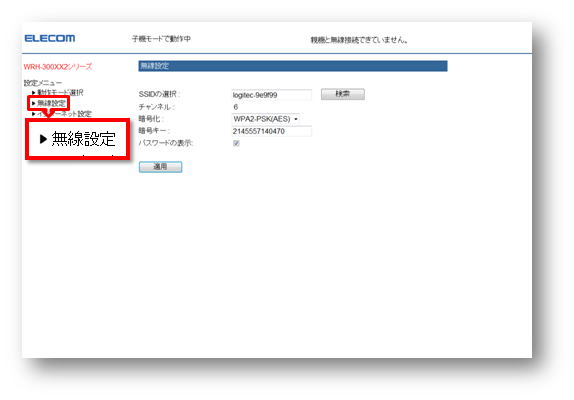Click the large arrow in the enlarged 無線設定 callout

[43, 139]
